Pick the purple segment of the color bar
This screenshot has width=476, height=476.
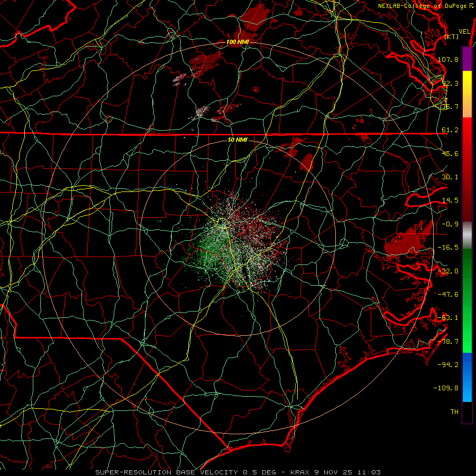[467, 59]
